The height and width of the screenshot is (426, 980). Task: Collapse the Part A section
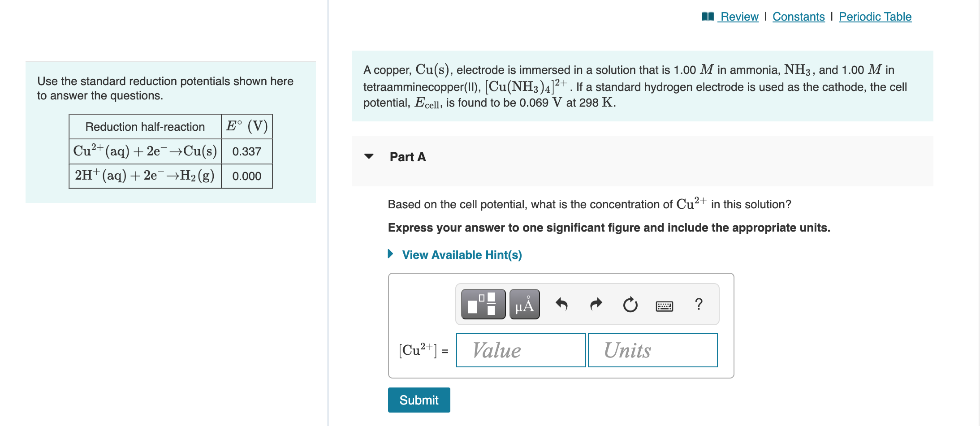point(369,157)
